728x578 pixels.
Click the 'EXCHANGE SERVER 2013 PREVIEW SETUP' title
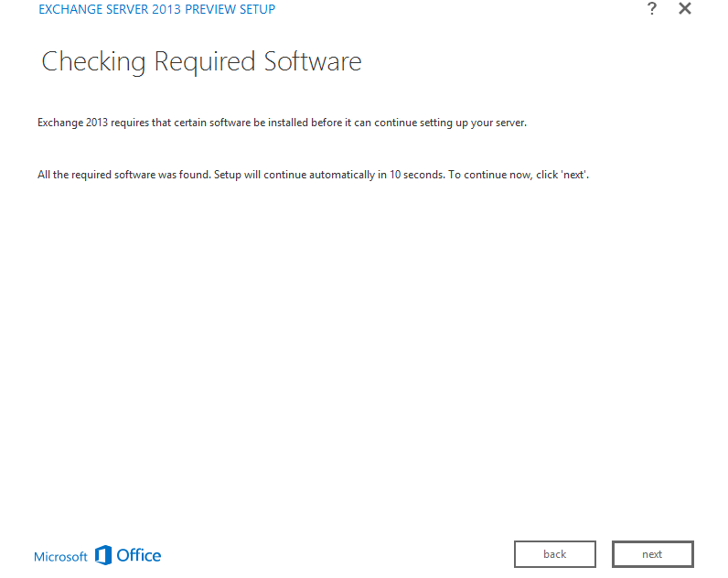[156, 10]
